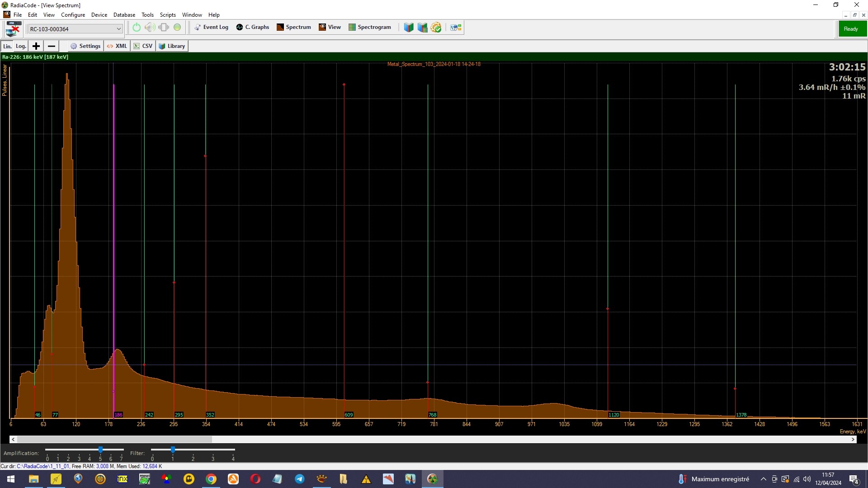Toggle the device vibration icon
The width and height of the screenshot is (868, 488).
(x=164, y=28)
